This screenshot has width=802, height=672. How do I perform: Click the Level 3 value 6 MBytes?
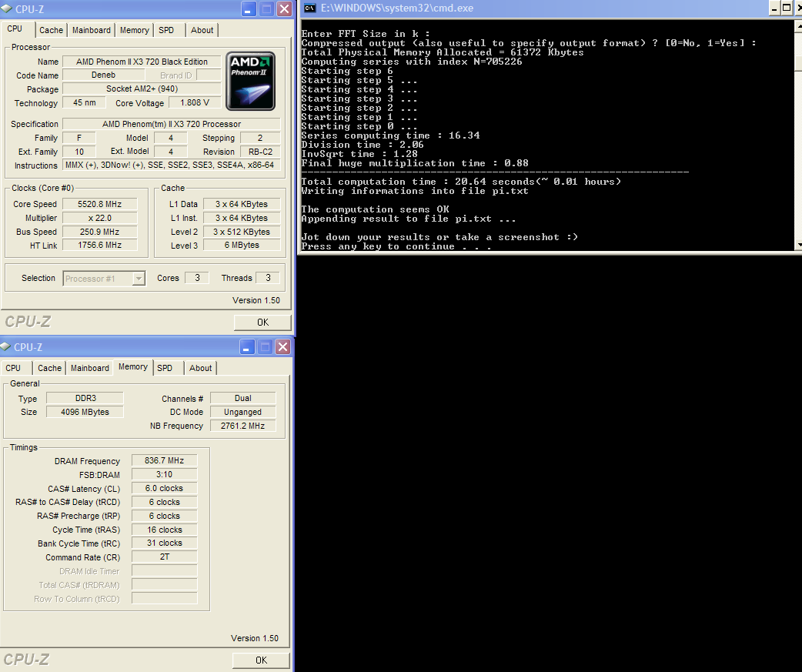pyautogui.click(x=242, y=245)
